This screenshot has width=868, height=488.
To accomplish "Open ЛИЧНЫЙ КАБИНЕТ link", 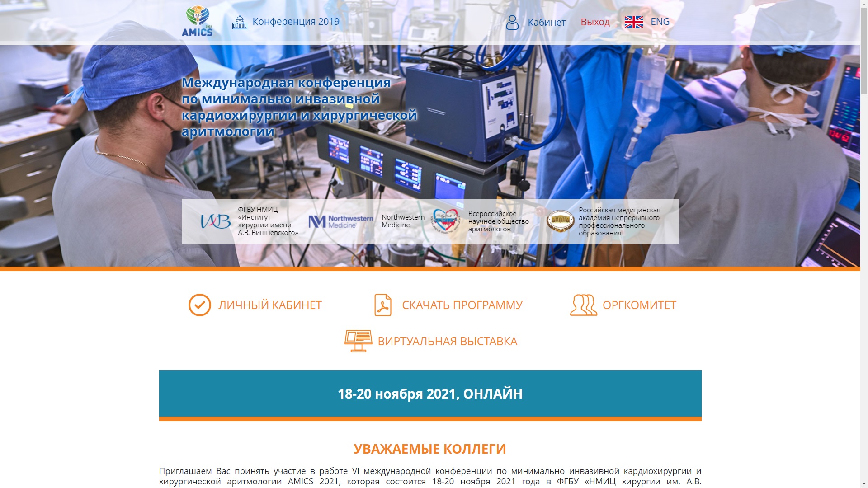I will pos(270,305).
